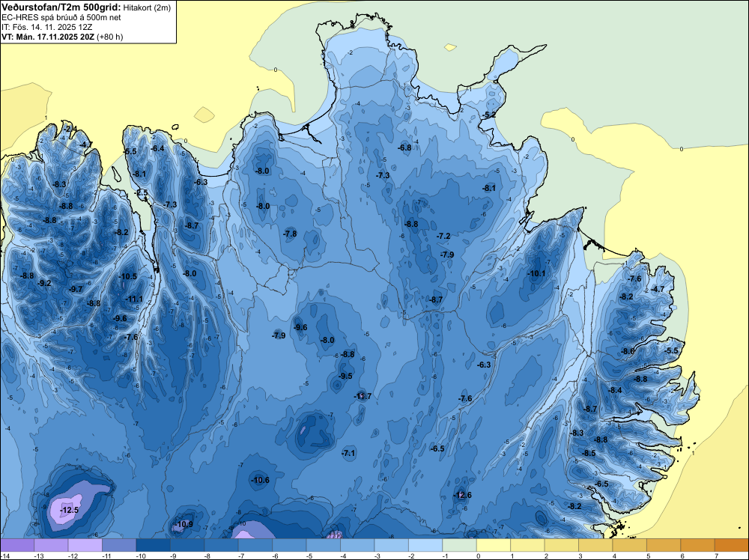
Task: Click the -10.6 temperature value
Action: 261,481
